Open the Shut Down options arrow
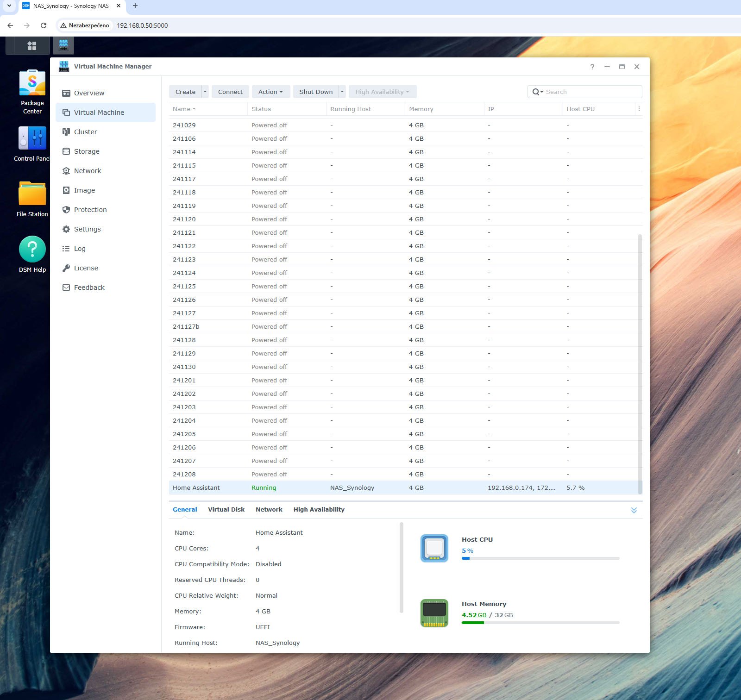Image resolution: width=741 pixels, height=700 pixels. [x=342, y=92]
